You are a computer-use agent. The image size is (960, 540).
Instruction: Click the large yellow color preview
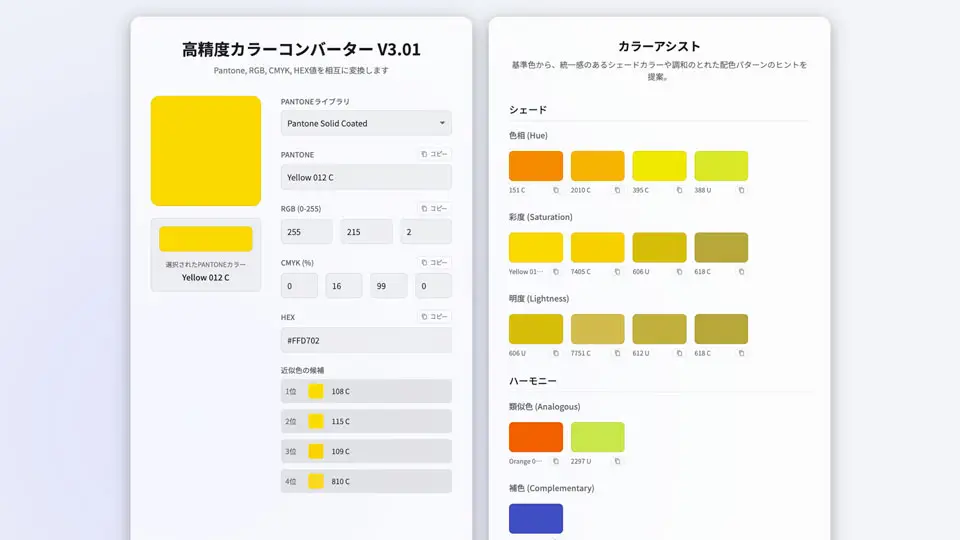[206, 151]
